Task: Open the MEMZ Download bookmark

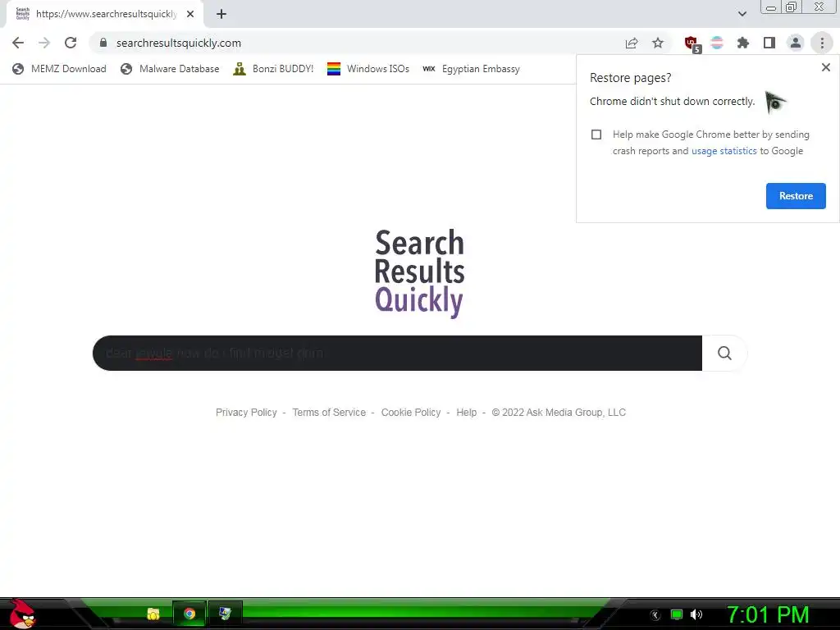Action: point(59,69)
